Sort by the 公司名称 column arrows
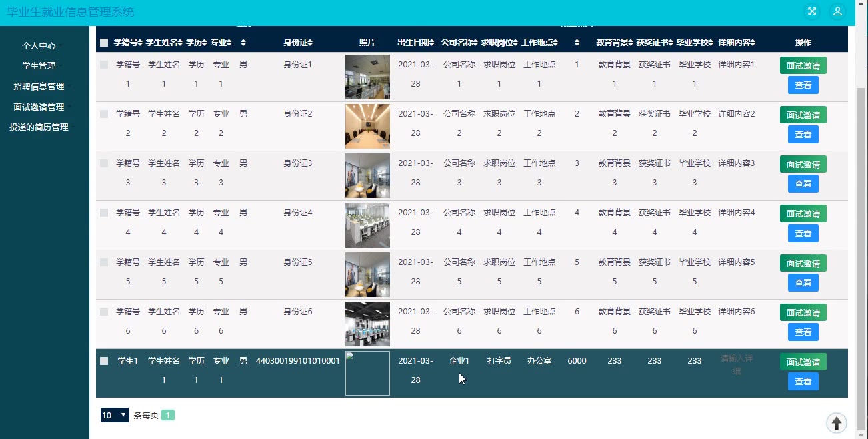 pos(476,43)
